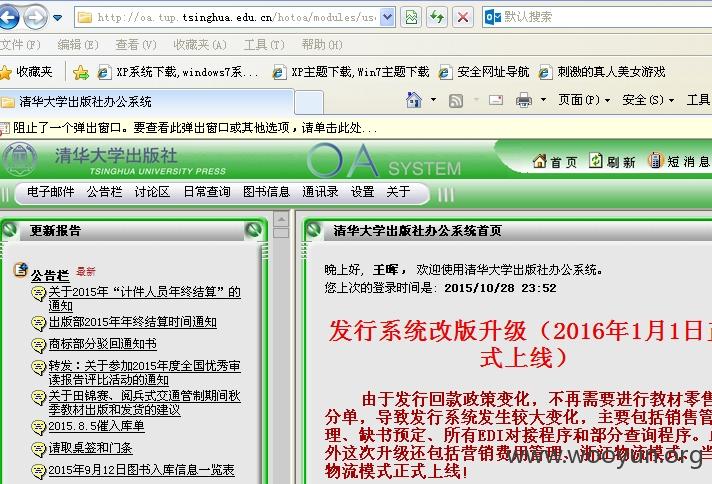Click speech bubble icon beside 商标部分驳回通知书
712x484 pixels.
39,345
